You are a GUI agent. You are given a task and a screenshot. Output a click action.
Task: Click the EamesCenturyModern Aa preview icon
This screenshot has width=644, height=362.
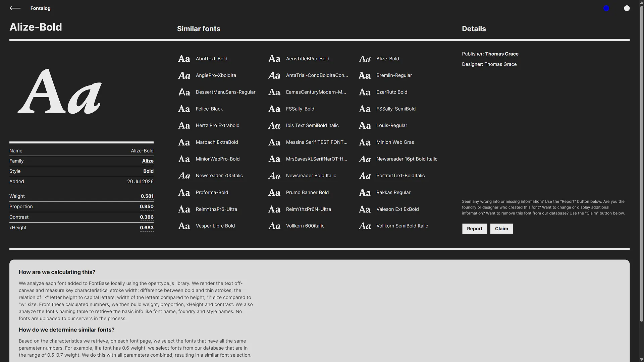coord(274,92)
